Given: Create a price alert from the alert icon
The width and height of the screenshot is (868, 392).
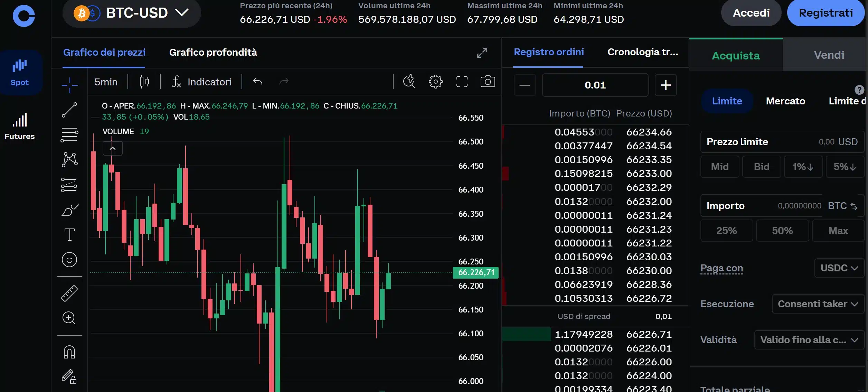Looking at the screenshot, I should [x=409, y=82].
